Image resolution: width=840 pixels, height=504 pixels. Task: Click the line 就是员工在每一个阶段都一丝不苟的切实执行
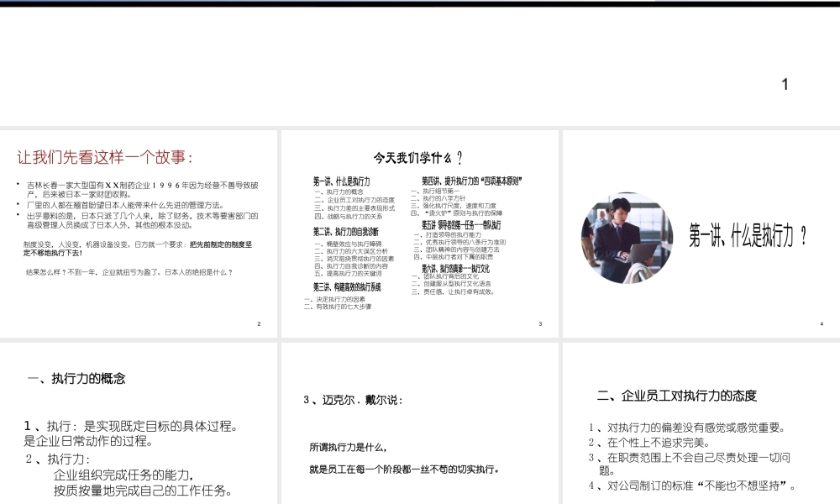pyautogui.click(x=405, y=470)
